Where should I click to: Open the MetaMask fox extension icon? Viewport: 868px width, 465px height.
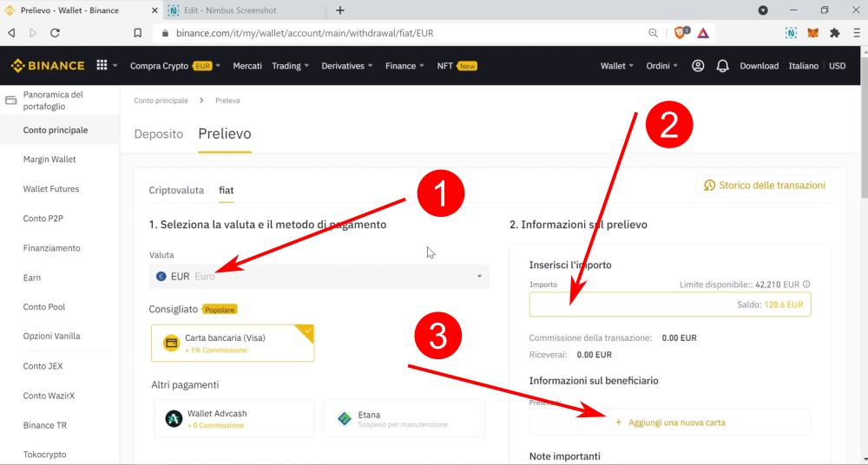812,33
